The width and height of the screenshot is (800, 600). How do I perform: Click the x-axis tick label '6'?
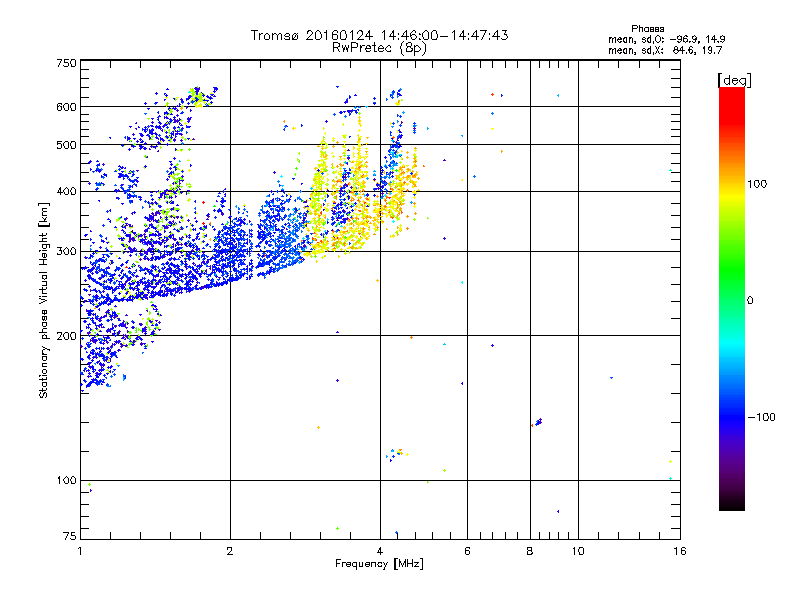(x=467, y=551)
